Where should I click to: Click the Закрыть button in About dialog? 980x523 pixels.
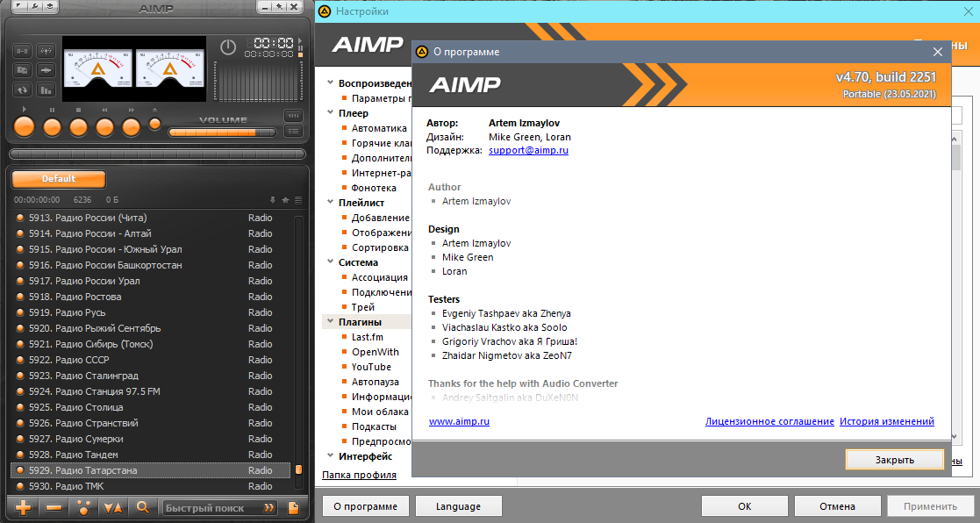tap(894, 459)
